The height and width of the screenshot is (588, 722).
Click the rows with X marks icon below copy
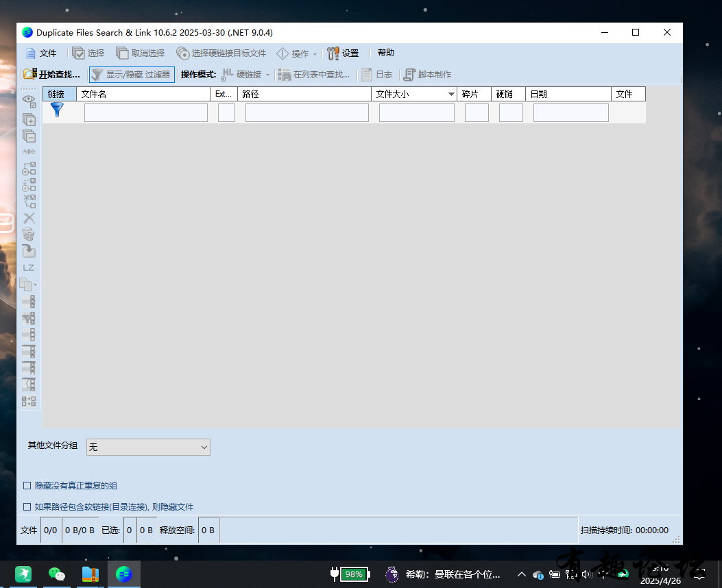(29, 302)
